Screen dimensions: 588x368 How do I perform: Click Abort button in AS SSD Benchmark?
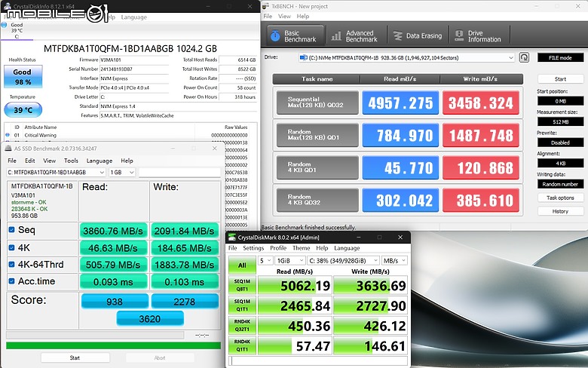point(160,358)
